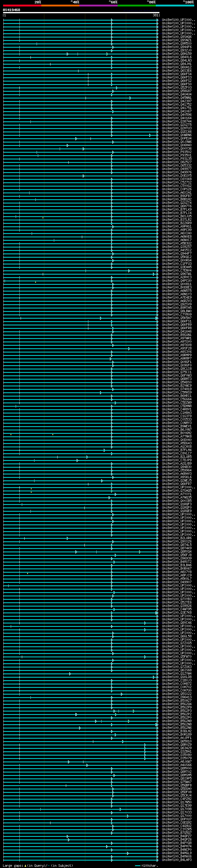This screenshot has width=197, height=868.
Task: Open hit UniRef100_Q45NN1
Action: (x=176, y=98)
